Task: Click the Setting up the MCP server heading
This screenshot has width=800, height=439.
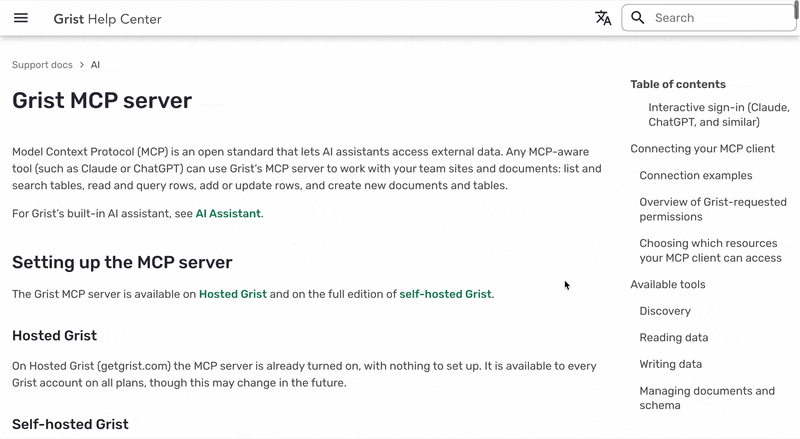Action: click(122, 262)
